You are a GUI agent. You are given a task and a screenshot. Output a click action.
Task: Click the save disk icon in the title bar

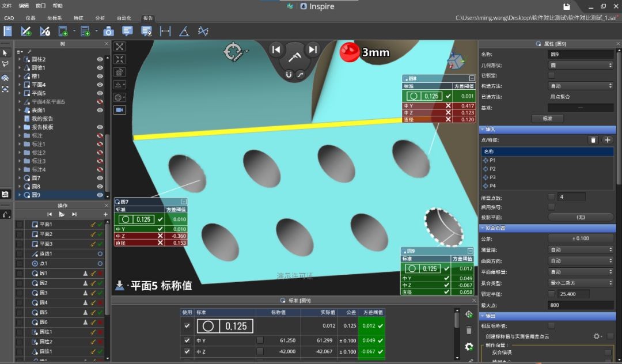[567, 6]
